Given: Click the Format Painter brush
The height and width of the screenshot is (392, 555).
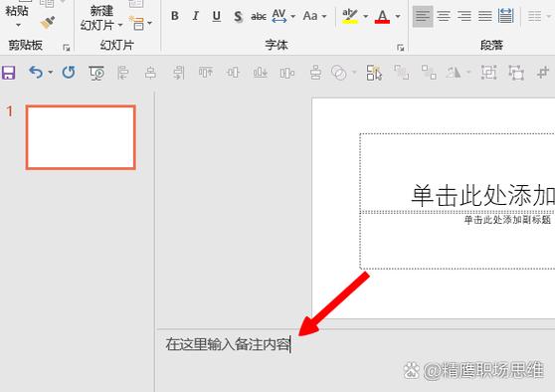Looking at the screenshot, I should click(x=48, y=23).
